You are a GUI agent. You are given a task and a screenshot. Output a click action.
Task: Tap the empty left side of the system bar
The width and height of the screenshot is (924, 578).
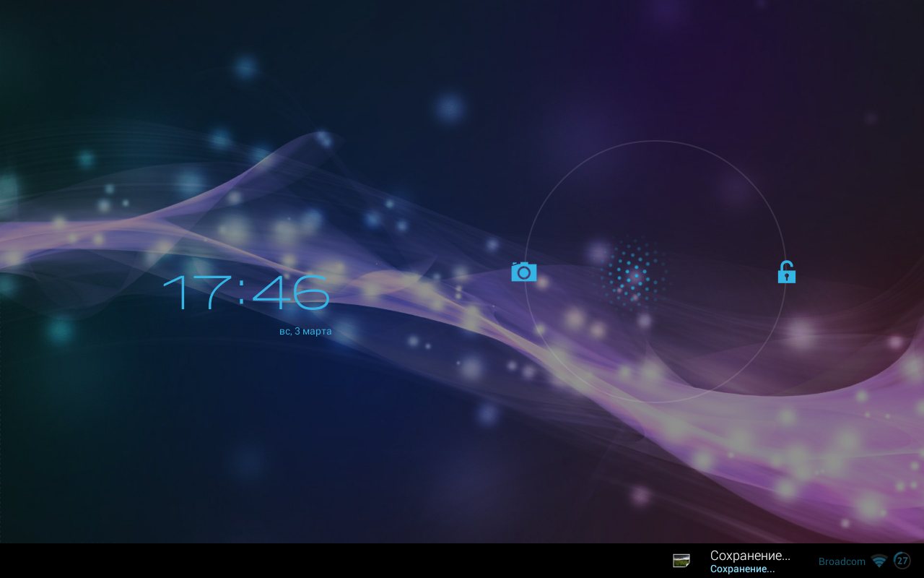click(x=217, y=561)
